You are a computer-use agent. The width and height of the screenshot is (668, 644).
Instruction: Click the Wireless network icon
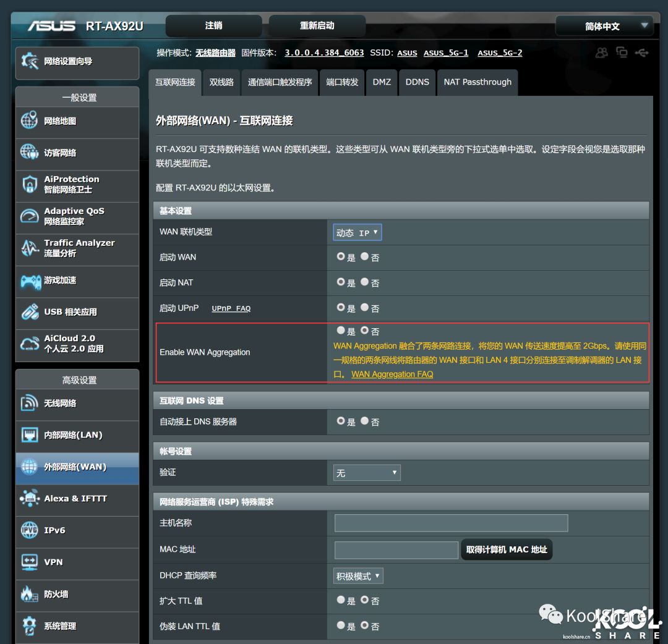pos(30,403)
